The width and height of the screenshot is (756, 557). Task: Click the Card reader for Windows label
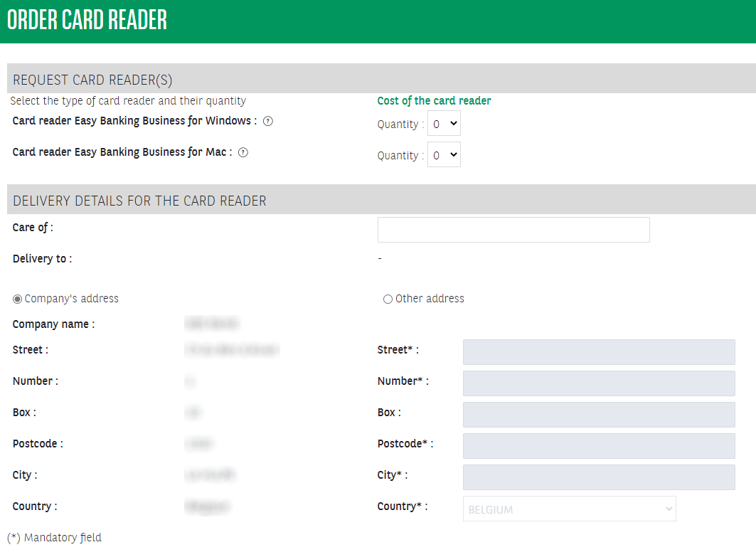click(x=134, y=121)
